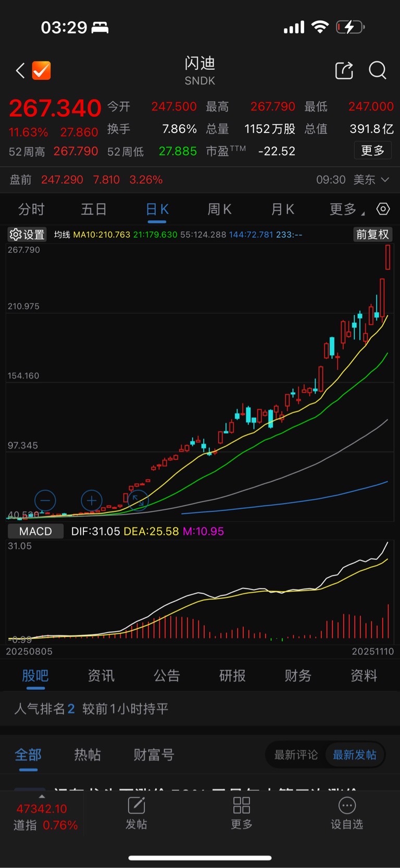Open the share icon
Viewport: 400px width, 868px height.
pos(344,70)
